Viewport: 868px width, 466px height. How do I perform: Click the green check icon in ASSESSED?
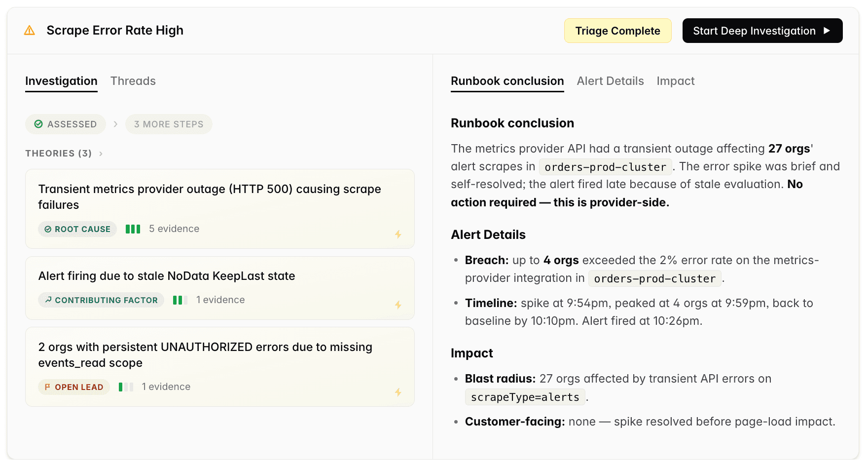(38, 124)
